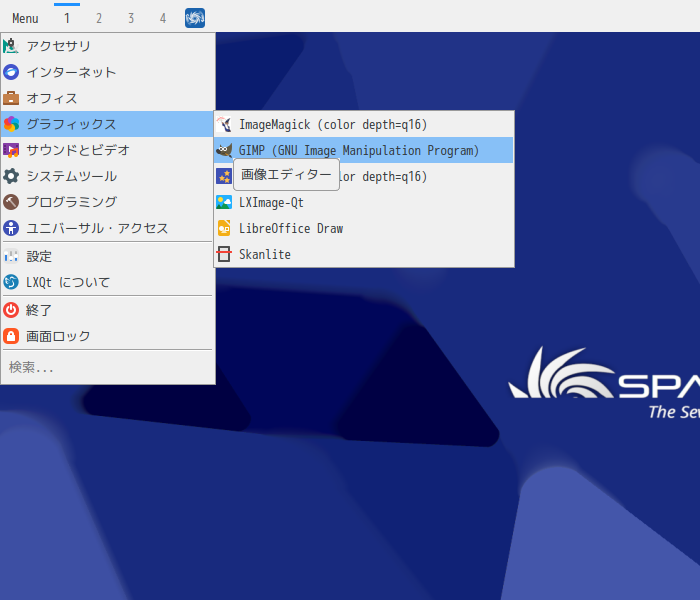Screen dimensions: 700x600
Task: Focus the 検索... search field
Action: (x=107, y=367)
